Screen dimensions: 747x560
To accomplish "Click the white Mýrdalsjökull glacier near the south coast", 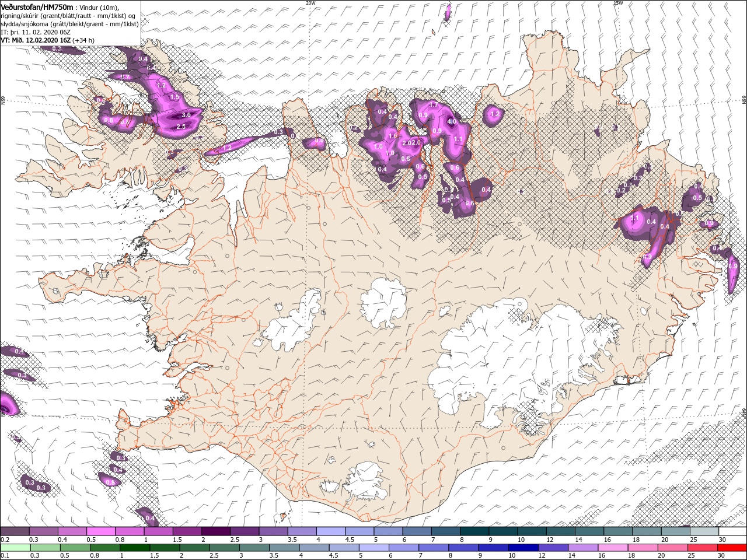I will [x=365, y=481].
